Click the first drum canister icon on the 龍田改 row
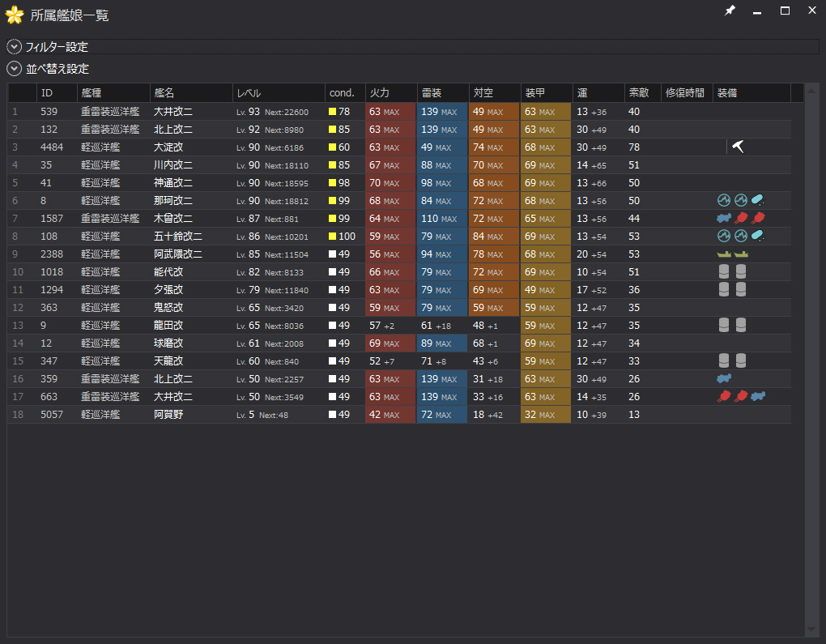The image size is (826, 644). tap(724, 325)
